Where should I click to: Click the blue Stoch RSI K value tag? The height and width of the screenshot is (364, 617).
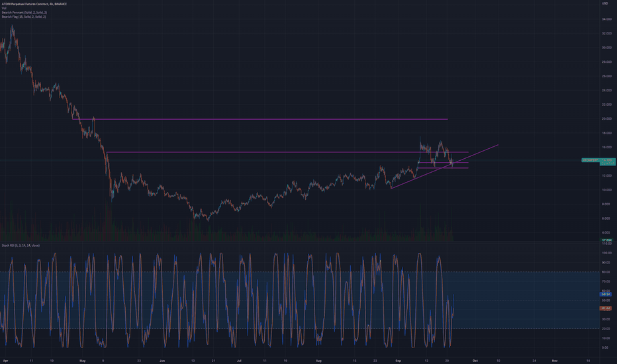click(x=606, y=295)
